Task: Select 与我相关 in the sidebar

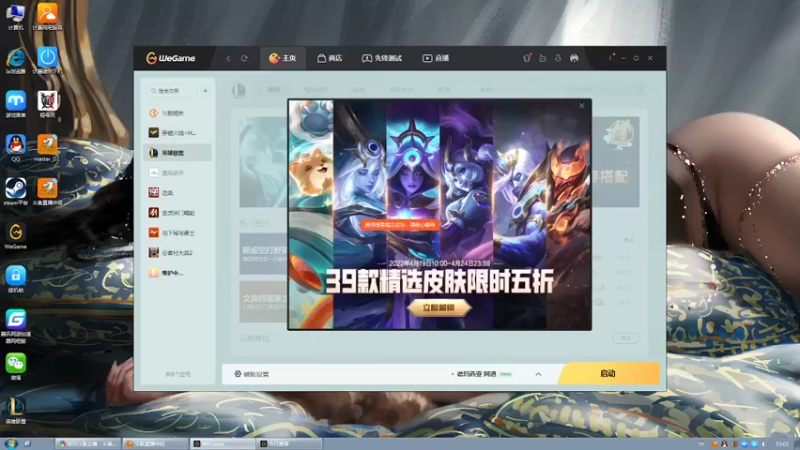Action: pyautogui.click(x=178, y=113)
